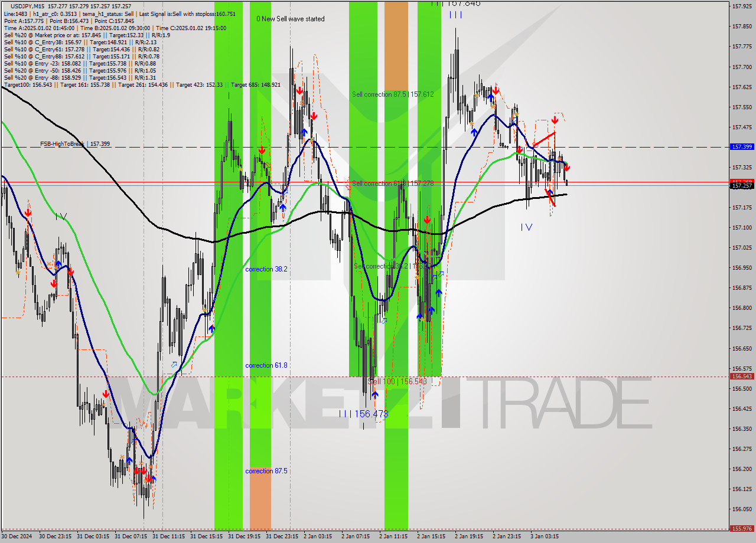
Task: Click the 'correction 61.8' blue label
Action: coord(266,366)
